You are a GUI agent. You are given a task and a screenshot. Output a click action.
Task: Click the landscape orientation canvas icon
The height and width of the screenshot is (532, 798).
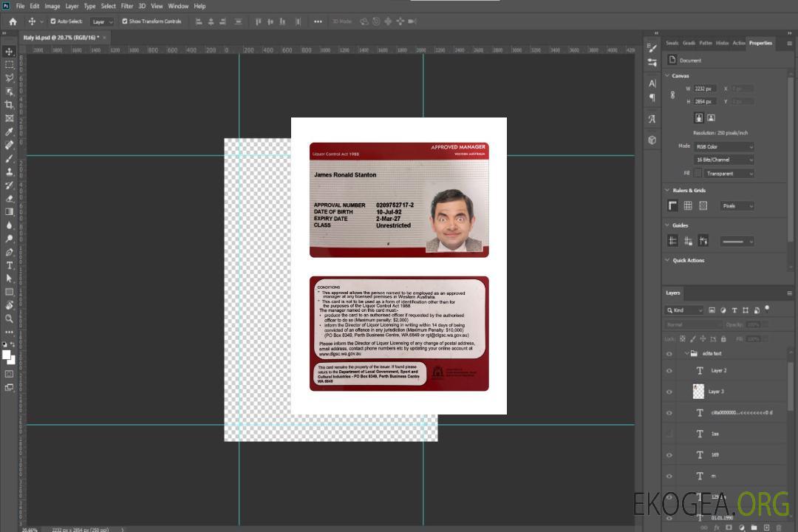point(711,117)
